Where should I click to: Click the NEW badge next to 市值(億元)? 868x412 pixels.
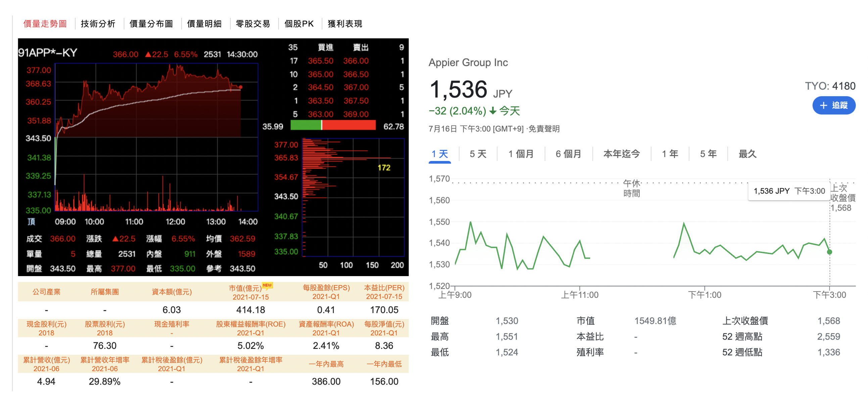point(267,285)
